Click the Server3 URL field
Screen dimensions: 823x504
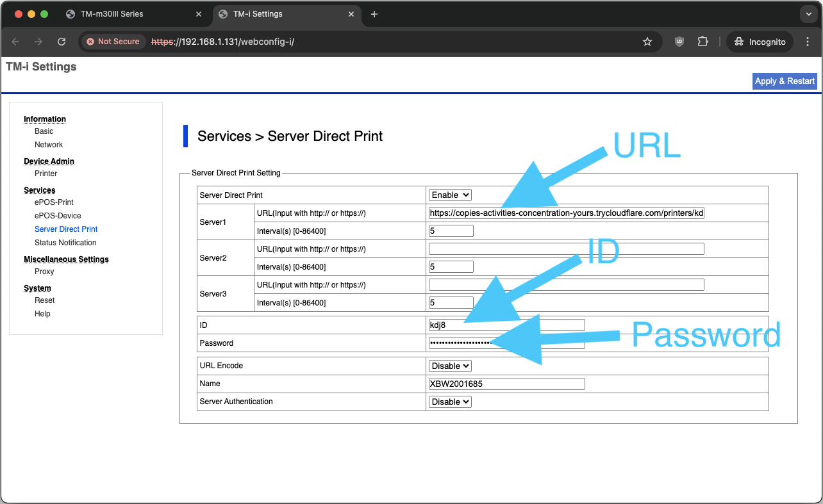567,285
